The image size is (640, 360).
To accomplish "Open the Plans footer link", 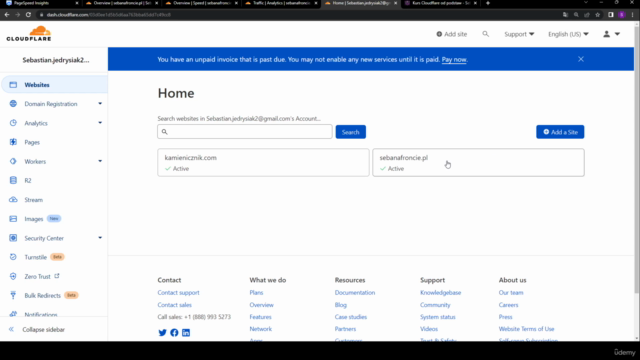I will [256, 293].
